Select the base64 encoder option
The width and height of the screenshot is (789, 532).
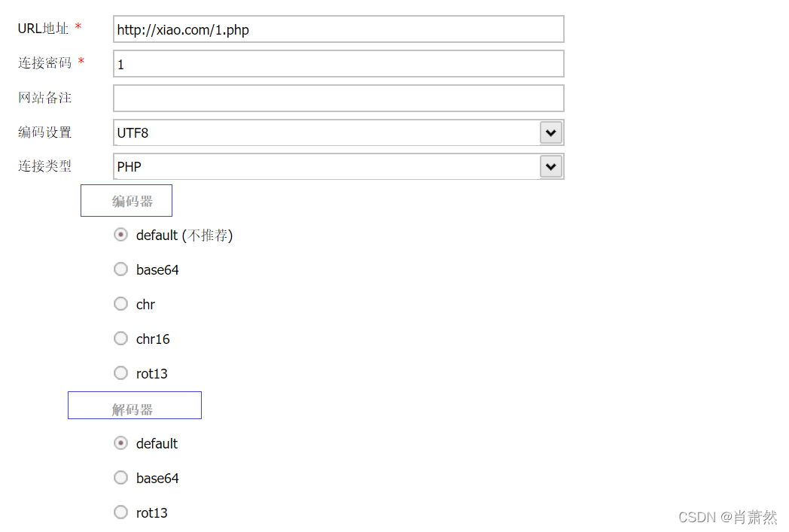[x=120, y=269]
